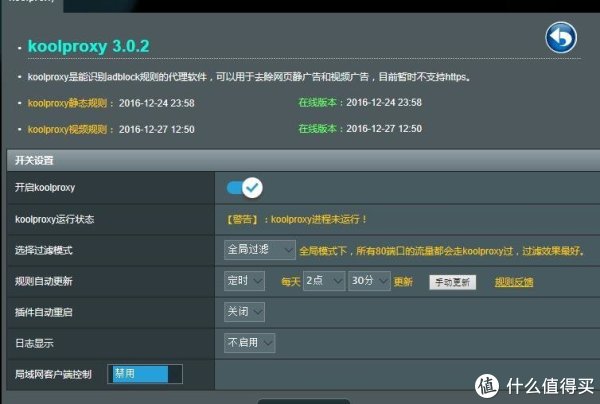Screen dimensions: 600x404
Task: Click the koolproxy进程未运行 warning text
Action: (x=296, y=219)
